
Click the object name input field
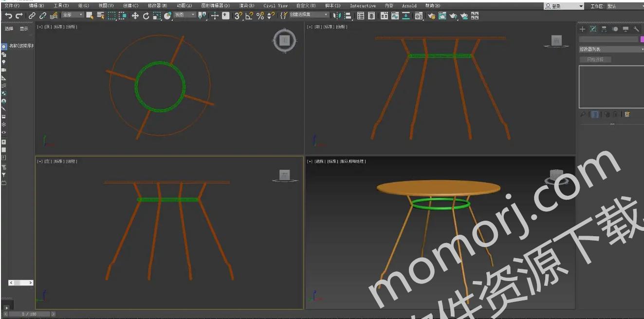(x=608, y=39)
